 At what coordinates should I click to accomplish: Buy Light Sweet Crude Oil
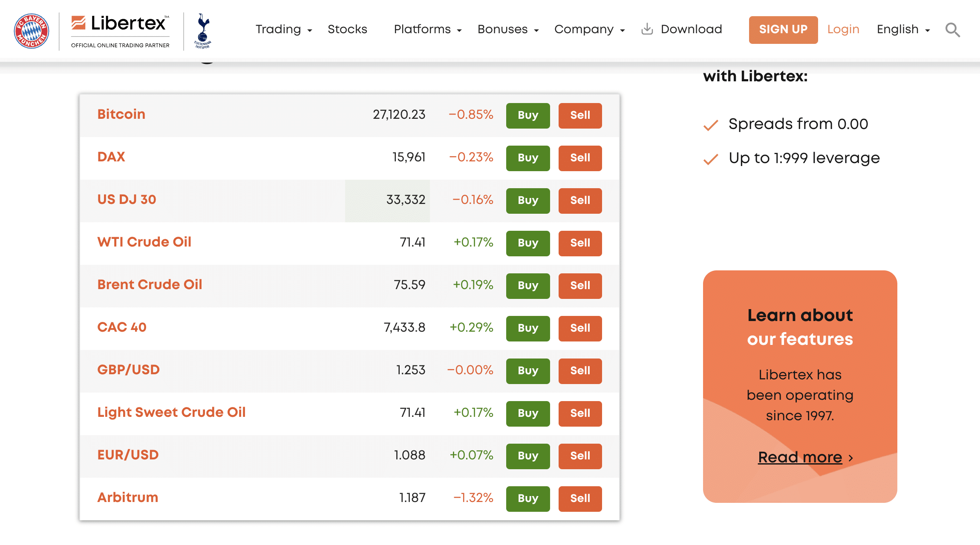pos(528,413)
